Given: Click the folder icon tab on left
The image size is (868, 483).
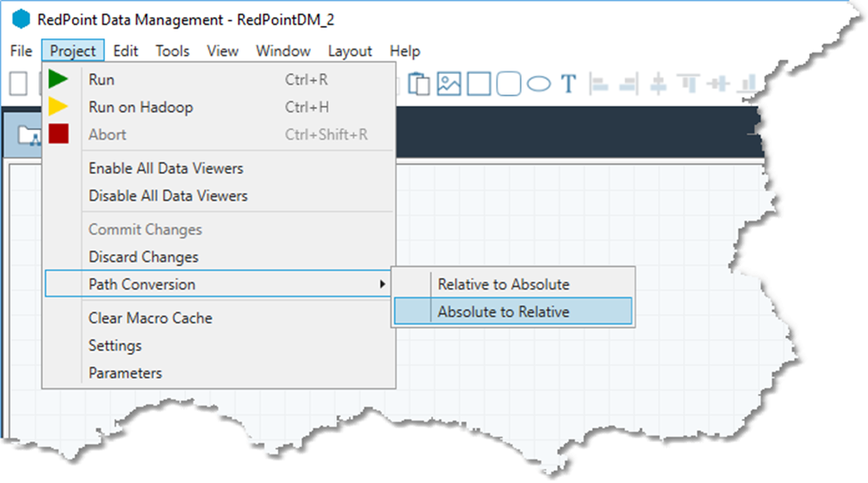Looking at the screenshot, I should click(x=29, y=136).
